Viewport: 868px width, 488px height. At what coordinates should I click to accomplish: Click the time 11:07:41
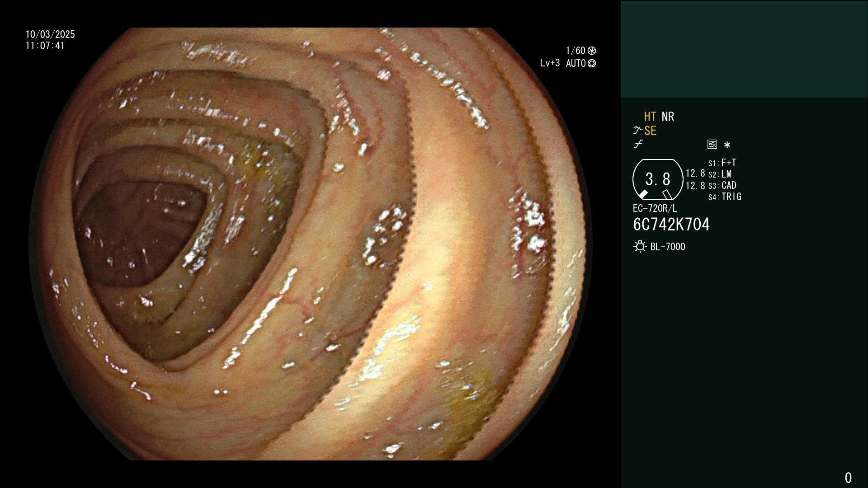[45, 46]
